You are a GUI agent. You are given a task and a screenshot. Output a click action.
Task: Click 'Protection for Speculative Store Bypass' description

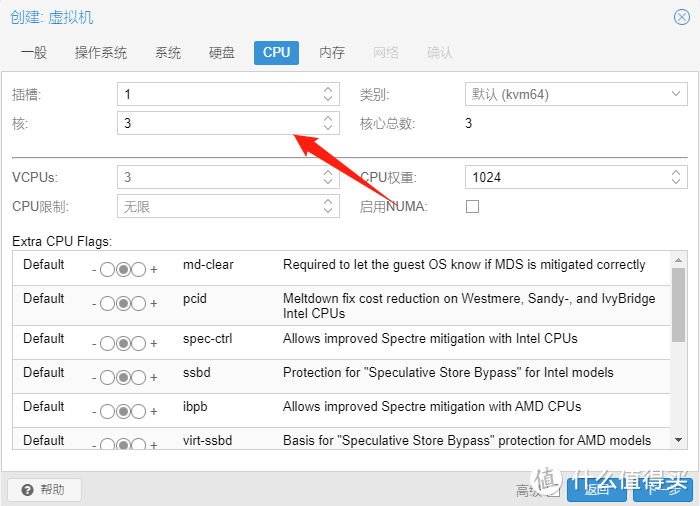(448, 372)
